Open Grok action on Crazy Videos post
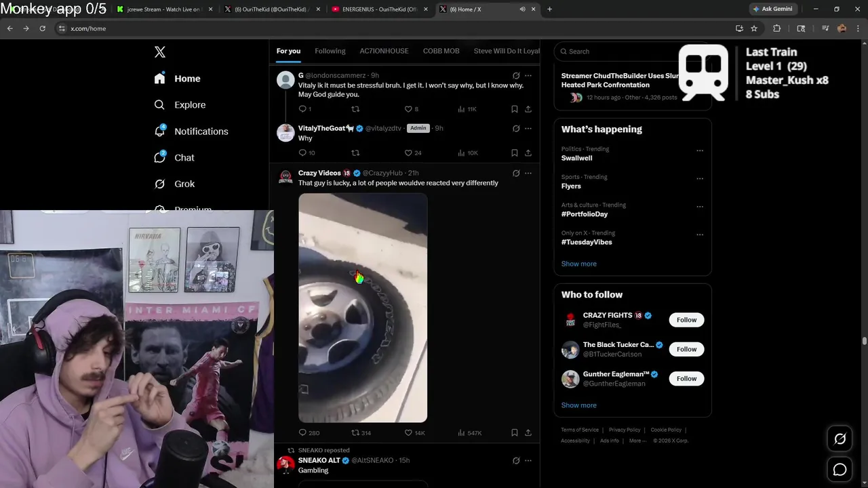 (x=516, y=173)
